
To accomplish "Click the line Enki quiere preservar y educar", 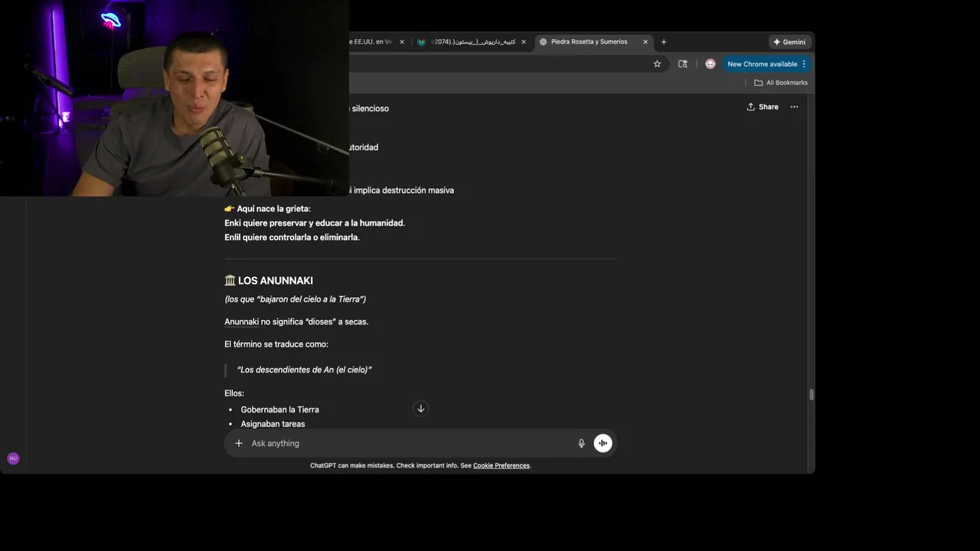I will click(x=315, y=223).
